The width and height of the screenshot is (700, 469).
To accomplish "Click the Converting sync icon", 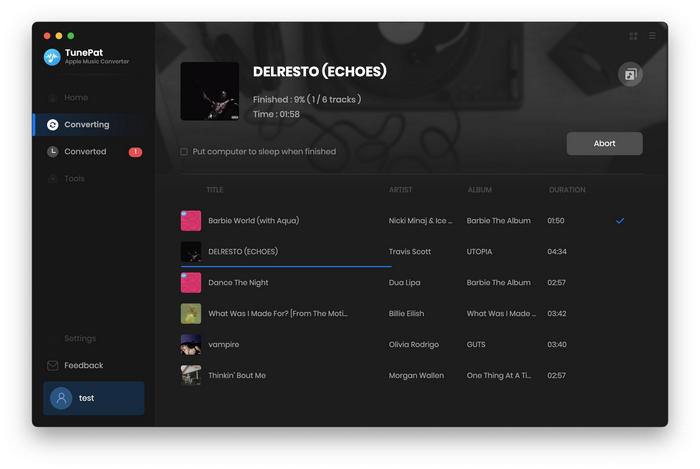I will (53, 125).
